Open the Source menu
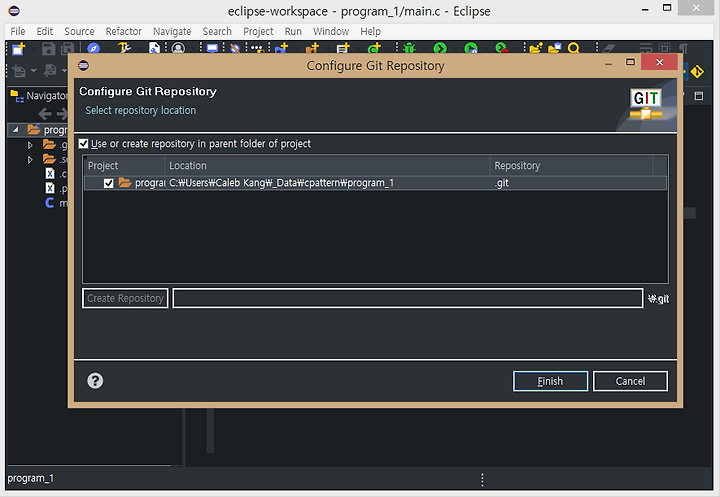 tap(79, 31)
